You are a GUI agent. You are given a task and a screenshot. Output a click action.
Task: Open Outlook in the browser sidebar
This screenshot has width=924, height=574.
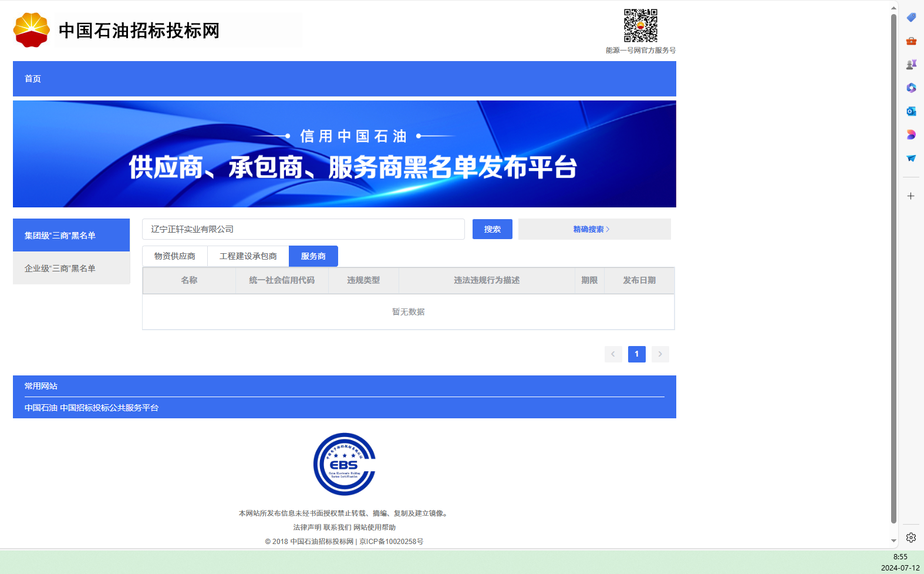[911, 112]
